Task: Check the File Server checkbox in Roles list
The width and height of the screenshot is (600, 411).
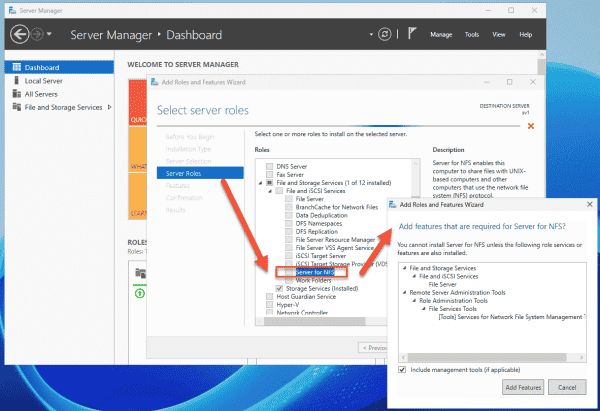Action: (x=289, y=199)
